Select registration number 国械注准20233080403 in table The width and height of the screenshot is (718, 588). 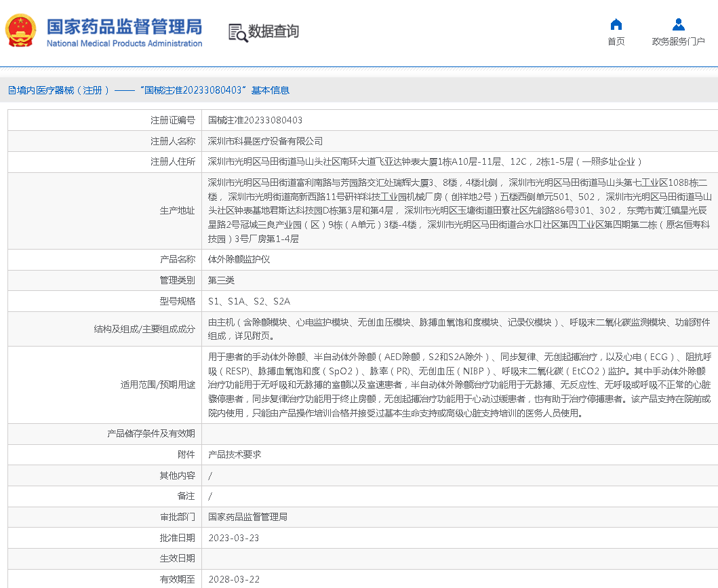(x=255, y=120)
